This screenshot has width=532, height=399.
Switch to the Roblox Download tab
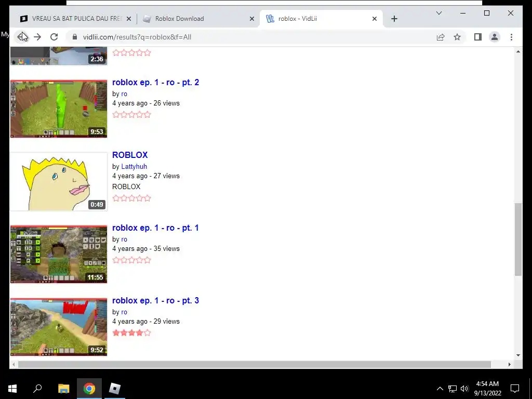tap(198, 19)
